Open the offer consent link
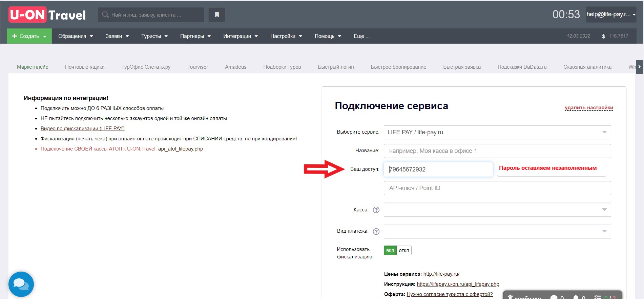The width and height of the screenshot is (644, 299). pos(450,294)
